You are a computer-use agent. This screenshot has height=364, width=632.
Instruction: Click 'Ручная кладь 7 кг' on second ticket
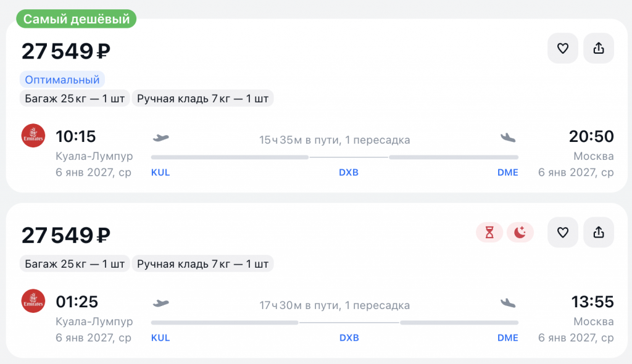click(203, 264)
